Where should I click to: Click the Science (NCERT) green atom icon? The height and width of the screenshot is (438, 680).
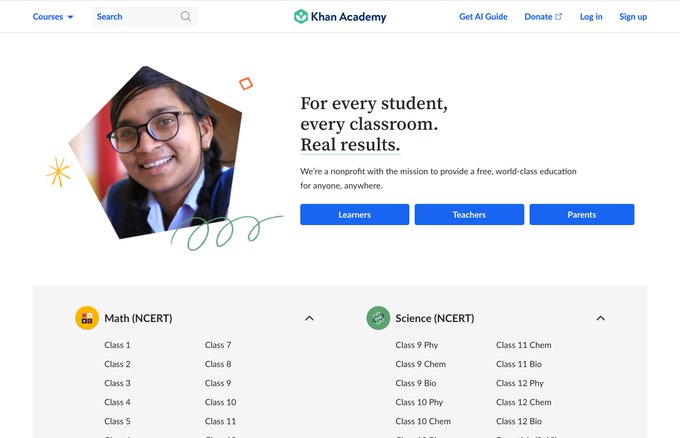[378, 318]
